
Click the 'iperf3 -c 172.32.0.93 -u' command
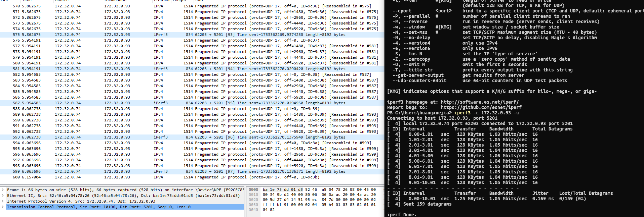(x=486, y=113)
